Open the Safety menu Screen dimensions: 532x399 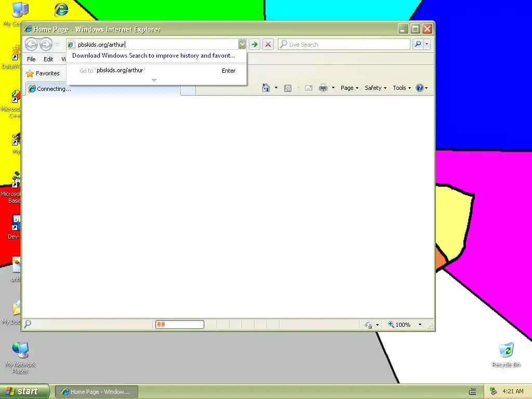click(x=376, y=88)
